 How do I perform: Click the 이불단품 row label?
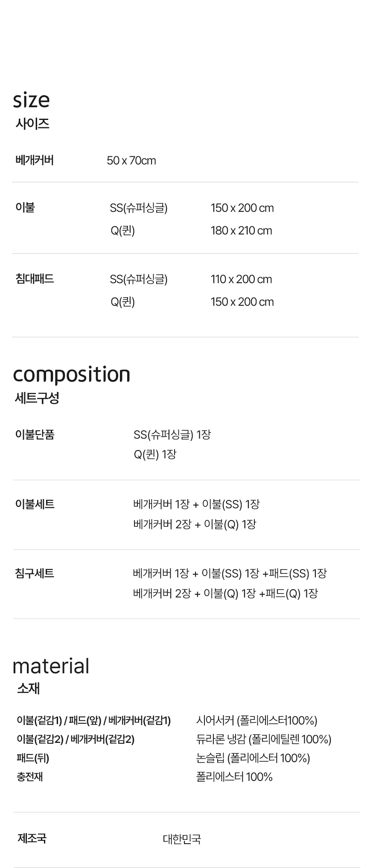35,434
